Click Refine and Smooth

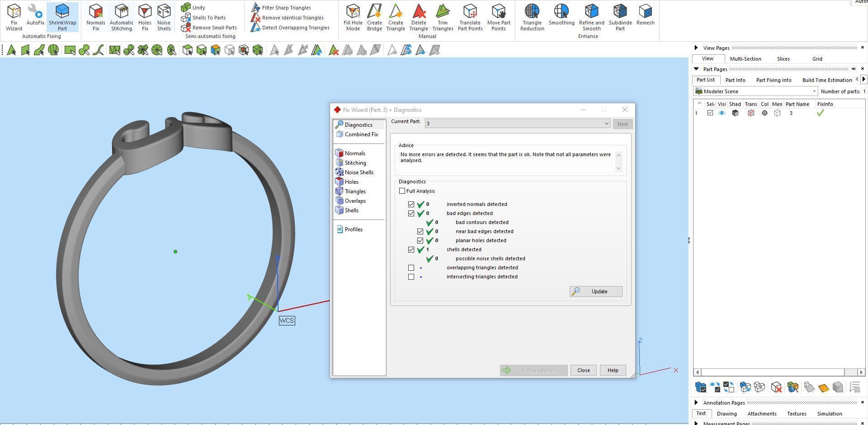point(591,18)
